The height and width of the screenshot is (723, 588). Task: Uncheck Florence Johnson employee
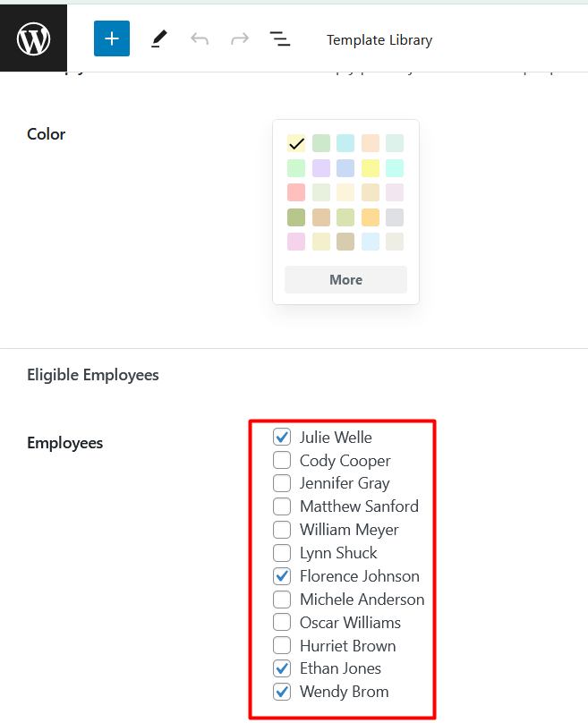tap(282, 576)
